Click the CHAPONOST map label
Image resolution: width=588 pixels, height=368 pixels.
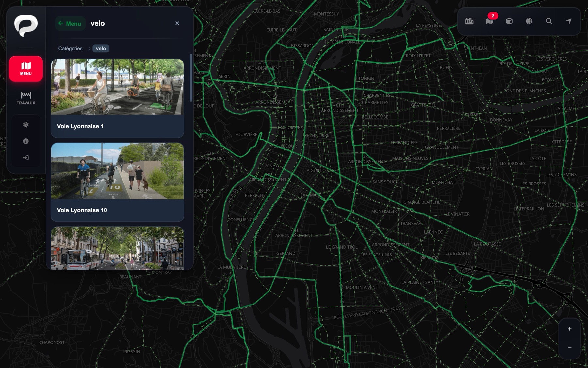pyautogui.click(x=52, y=342)
